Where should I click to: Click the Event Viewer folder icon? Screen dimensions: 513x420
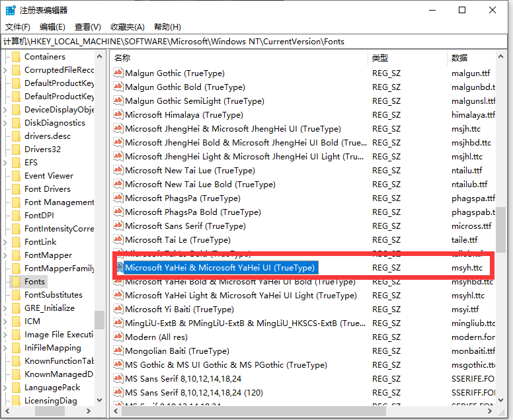click(x=16, y=176)
